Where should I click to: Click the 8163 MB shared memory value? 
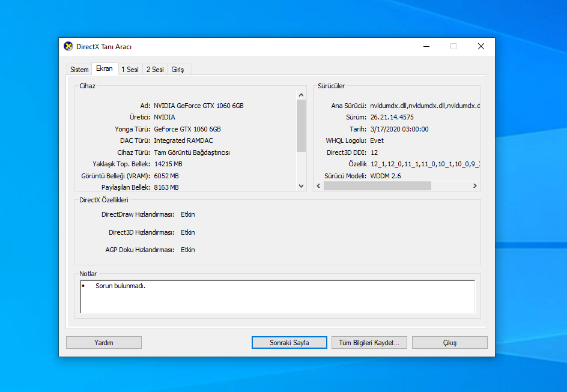pyautogui.click(x=166, y=187)
